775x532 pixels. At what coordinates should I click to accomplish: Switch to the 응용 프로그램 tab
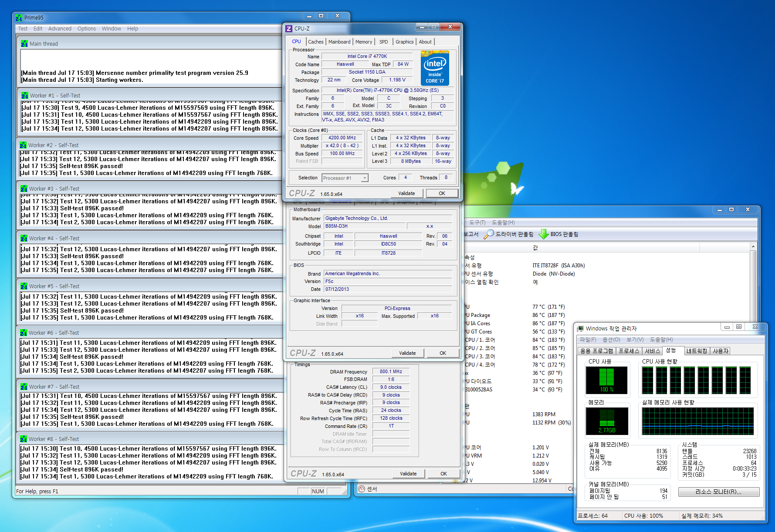tap(596, 351)
